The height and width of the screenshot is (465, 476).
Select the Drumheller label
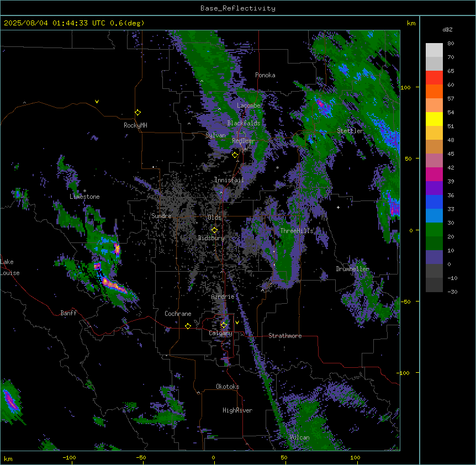(352, 269)
